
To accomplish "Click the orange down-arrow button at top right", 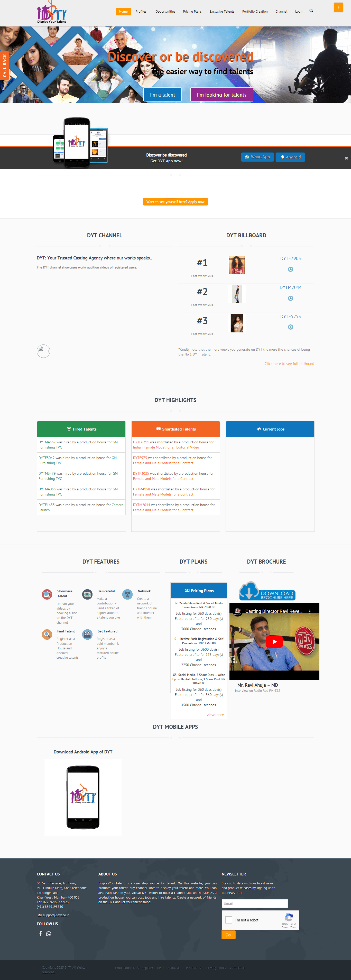I will (338, 7).
